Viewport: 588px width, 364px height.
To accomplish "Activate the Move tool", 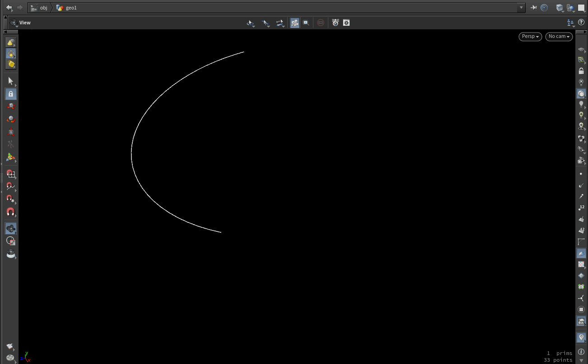I will tap(11, 106).
